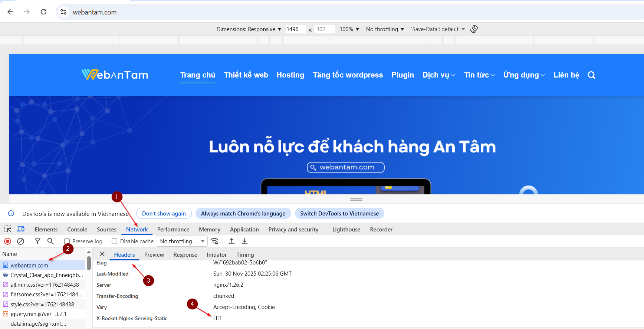Select the style.css request in the list

(x=42, y=305)
